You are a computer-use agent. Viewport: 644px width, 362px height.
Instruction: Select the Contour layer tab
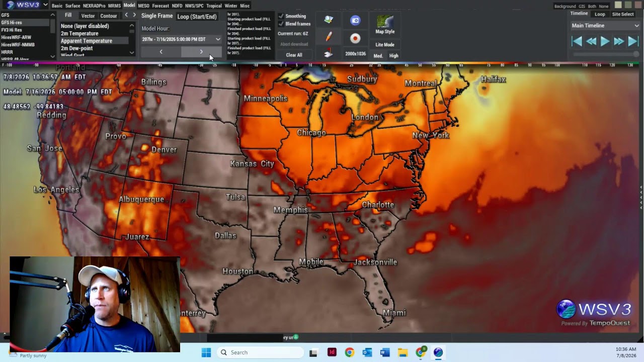tap(109, 16)
